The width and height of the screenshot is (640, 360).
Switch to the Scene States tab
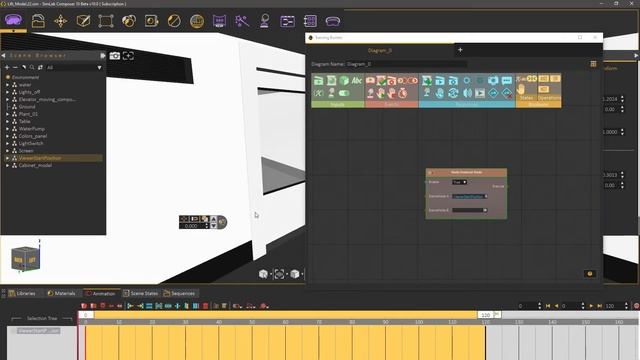coord(141,293)
